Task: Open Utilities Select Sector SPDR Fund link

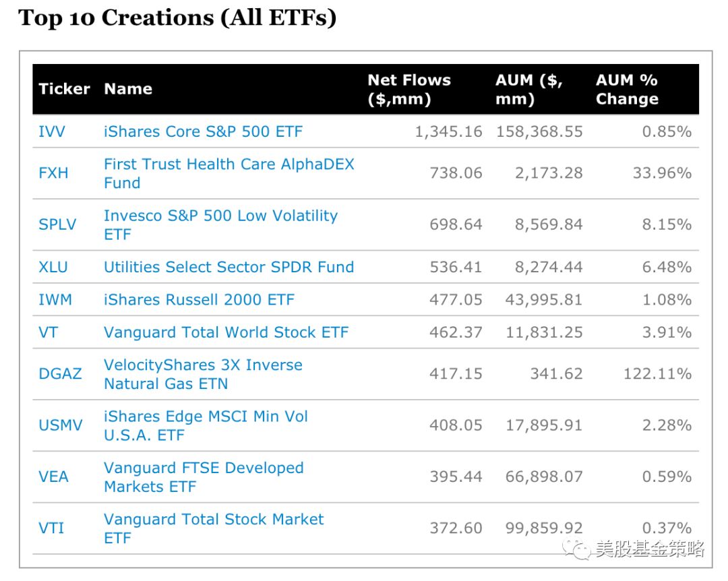Action: pos(229,267)
